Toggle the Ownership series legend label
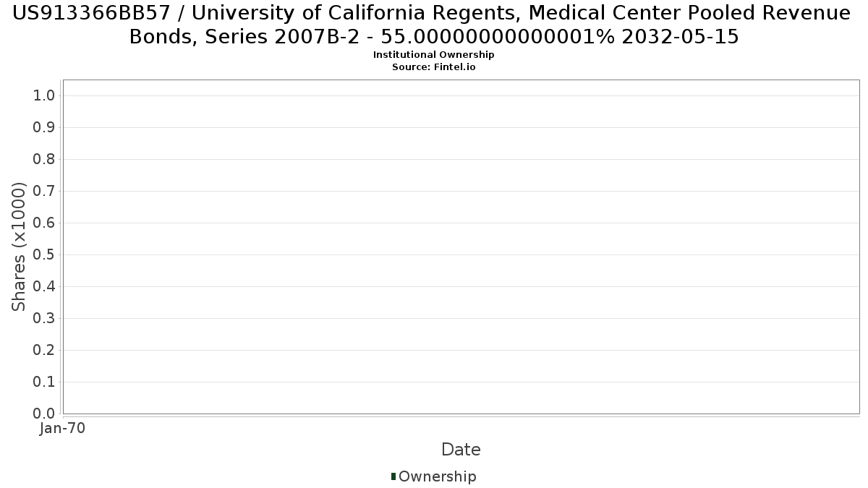Image resolution: width=868 pixels, height=488 pixels. point(437,476)
